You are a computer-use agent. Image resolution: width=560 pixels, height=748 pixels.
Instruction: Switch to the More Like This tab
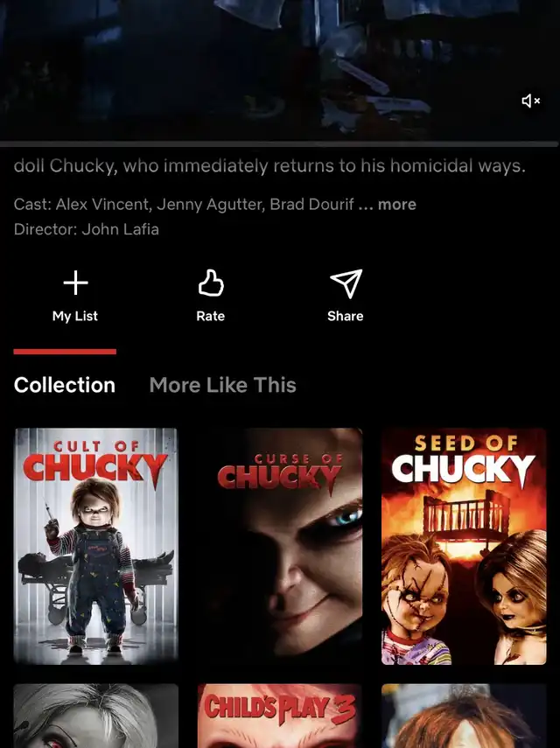point(223,385)
